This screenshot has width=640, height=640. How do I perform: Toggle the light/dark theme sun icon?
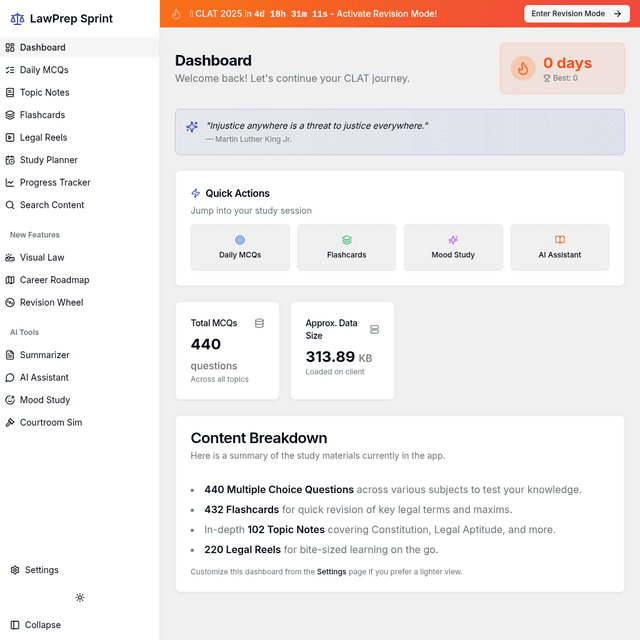[x=80, y=597]
